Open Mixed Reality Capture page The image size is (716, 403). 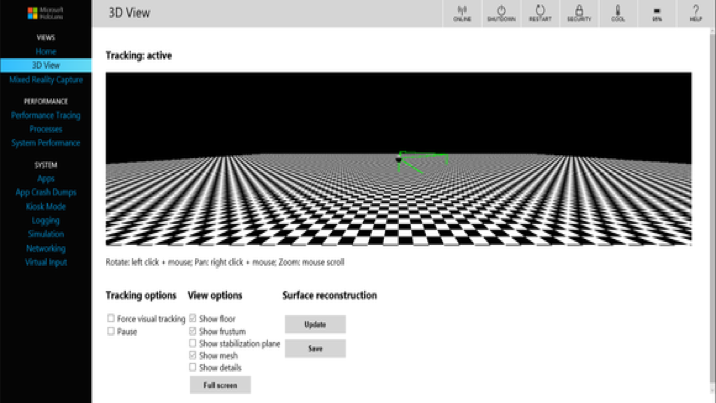(46, 79)
